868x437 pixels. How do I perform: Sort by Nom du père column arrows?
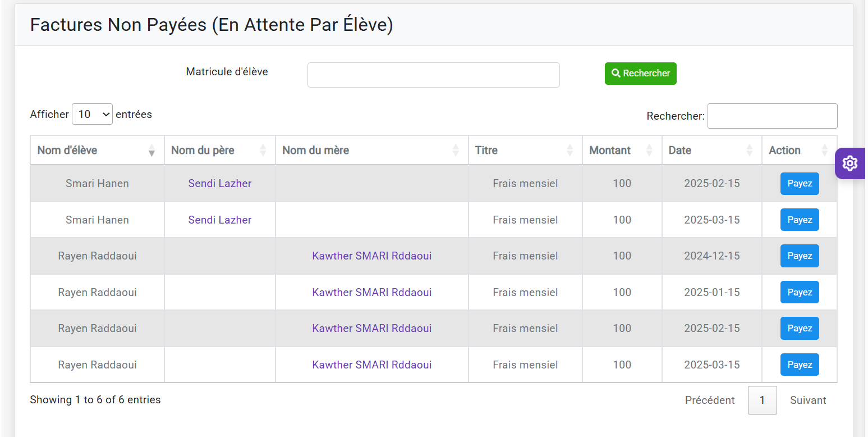coord(263,151)
